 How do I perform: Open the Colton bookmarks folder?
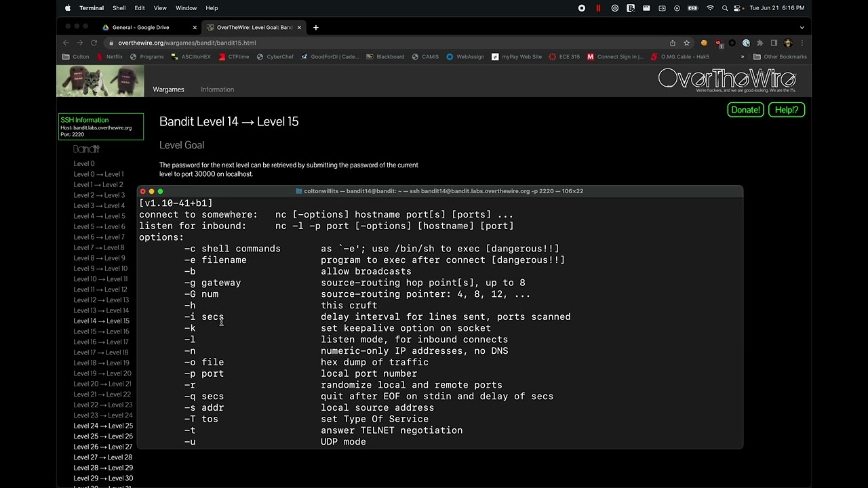point(75,57)
